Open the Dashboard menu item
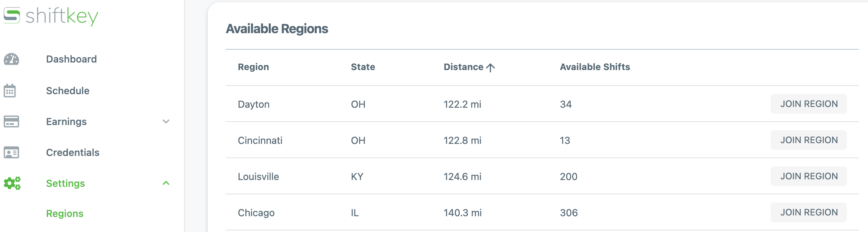Screen dimensions: 868x232 (71, 59)
